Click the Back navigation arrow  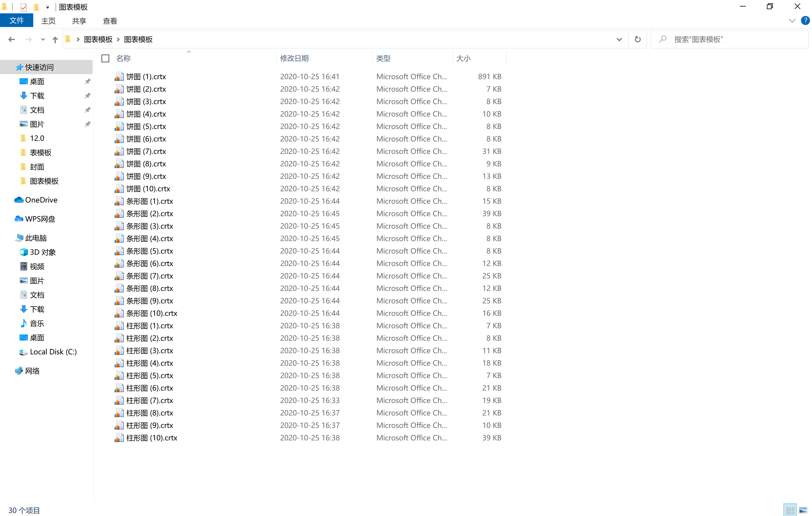12,39
